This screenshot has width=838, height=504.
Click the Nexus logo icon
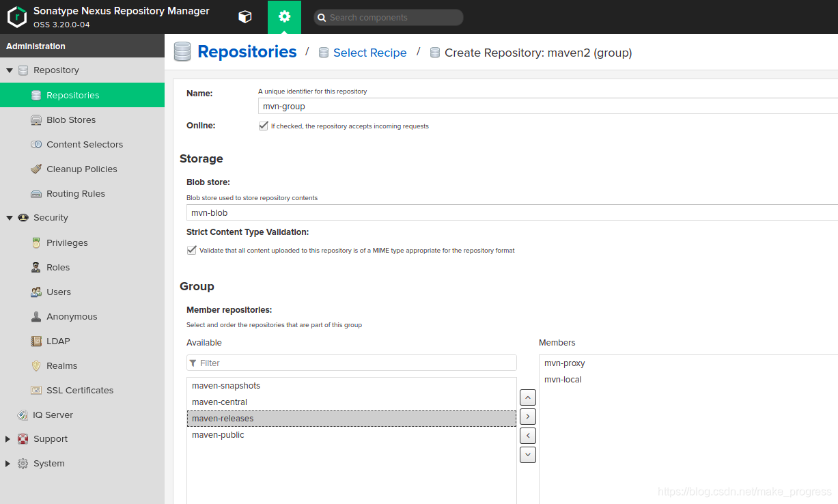[x=16, y=17]
